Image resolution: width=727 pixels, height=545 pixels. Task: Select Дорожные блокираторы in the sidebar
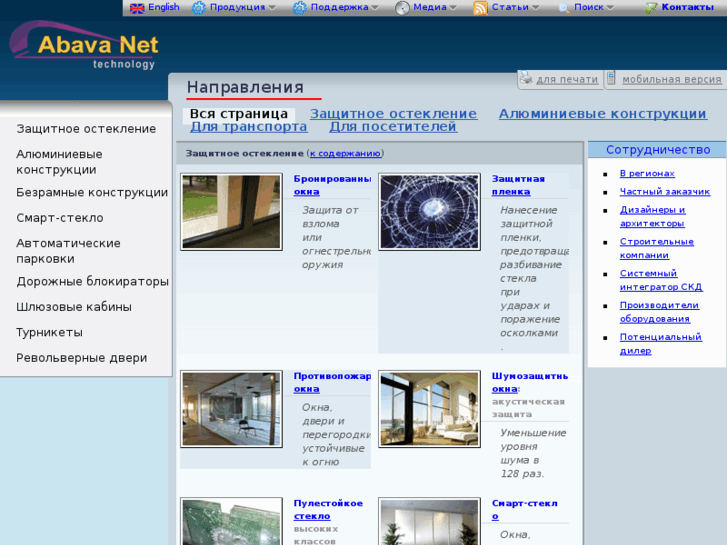pos(92,282)
